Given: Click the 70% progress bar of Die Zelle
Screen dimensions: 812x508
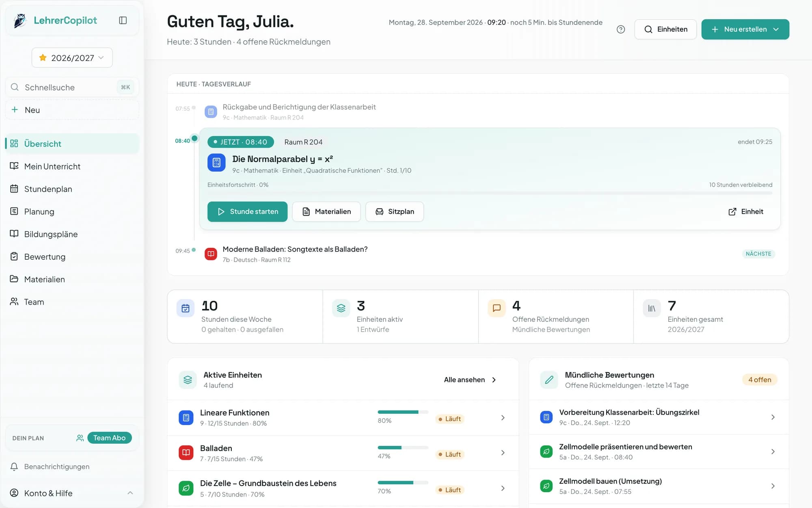Looking at the screenshot, I should click(x=403, y=483).
